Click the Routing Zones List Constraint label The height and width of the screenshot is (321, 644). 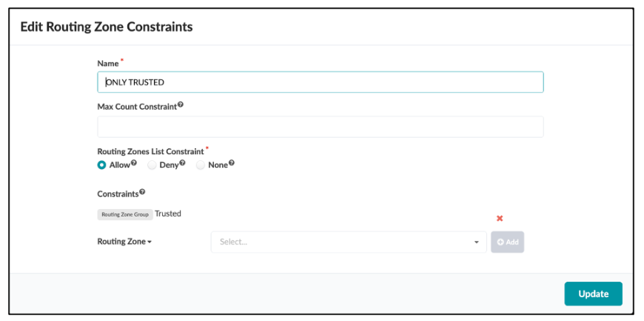tap(150, 151)
